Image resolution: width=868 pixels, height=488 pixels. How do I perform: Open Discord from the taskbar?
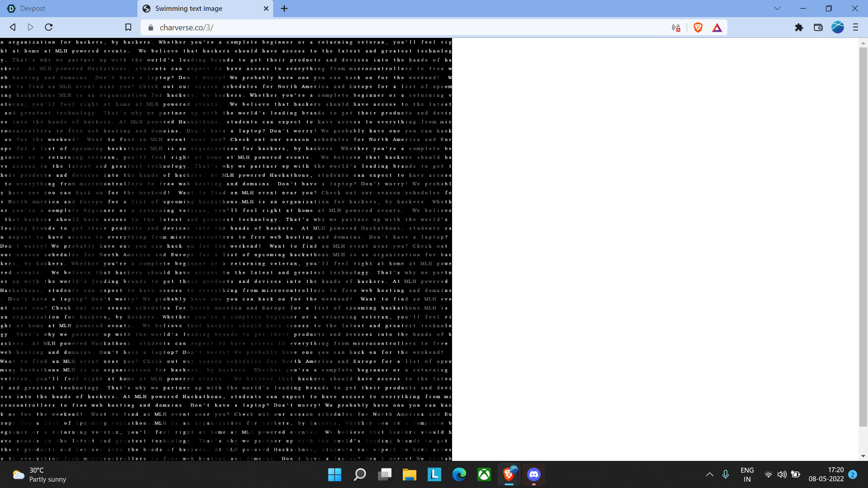tap(533, 474)
